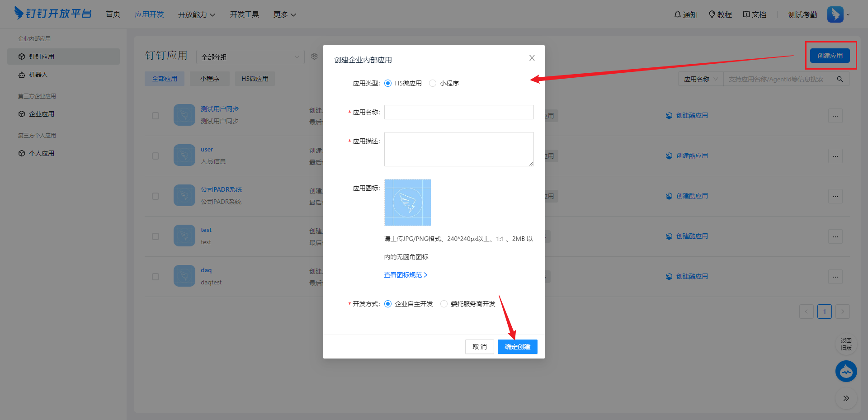868x420 pixels.
Task: Tick checkbox for daq app
Action: pyautogui.click(x=156, y=277)
